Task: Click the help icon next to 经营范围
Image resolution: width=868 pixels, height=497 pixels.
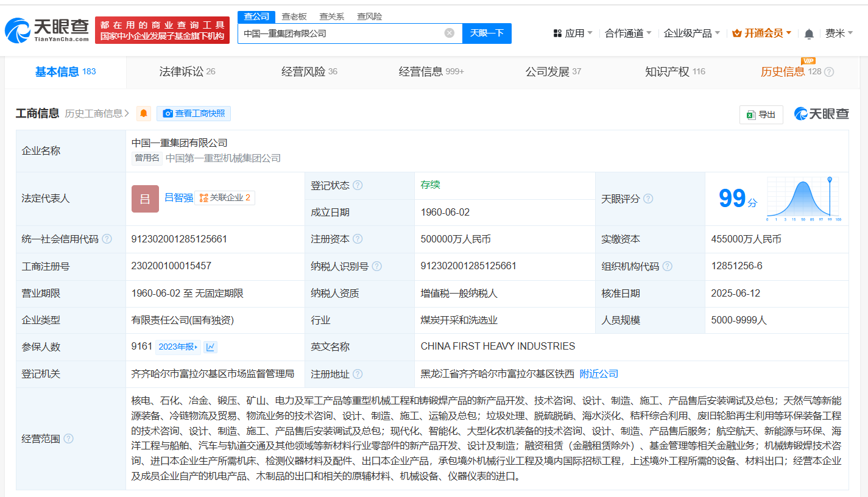Action: [68, 439]
